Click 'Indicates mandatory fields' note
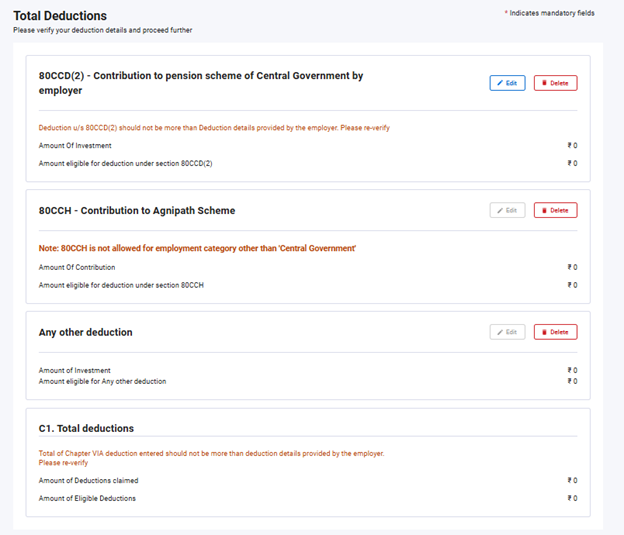 [550, 13]
